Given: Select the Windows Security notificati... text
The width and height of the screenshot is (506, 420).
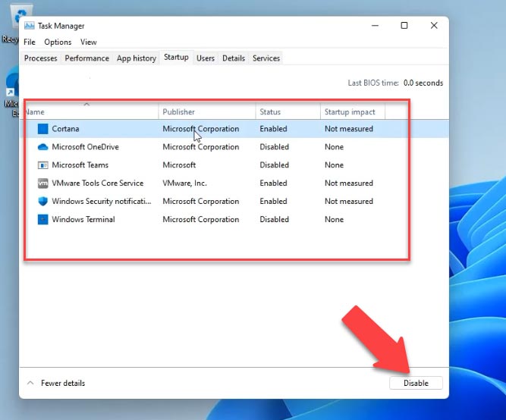Looking at the screenshot, I should tap(102, 201).
